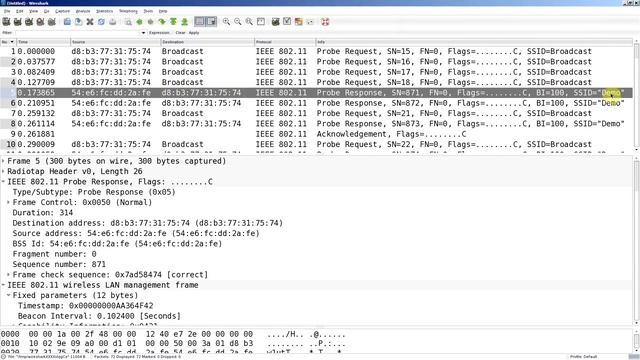Select packet 9 Acknowledgement row
Image resolution: width=640 pixels, height=360 pixels.
[x=316, y=134]
